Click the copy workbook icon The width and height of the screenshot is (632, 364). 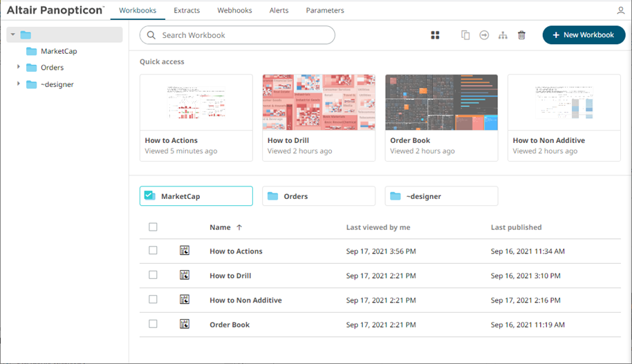click(x=465, y=35)
